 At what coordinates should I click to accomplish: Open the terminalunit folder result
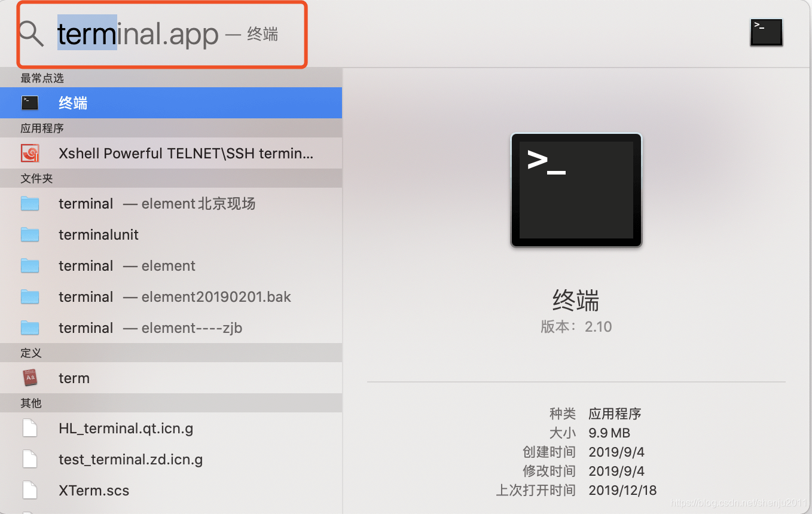coord(99,234)
